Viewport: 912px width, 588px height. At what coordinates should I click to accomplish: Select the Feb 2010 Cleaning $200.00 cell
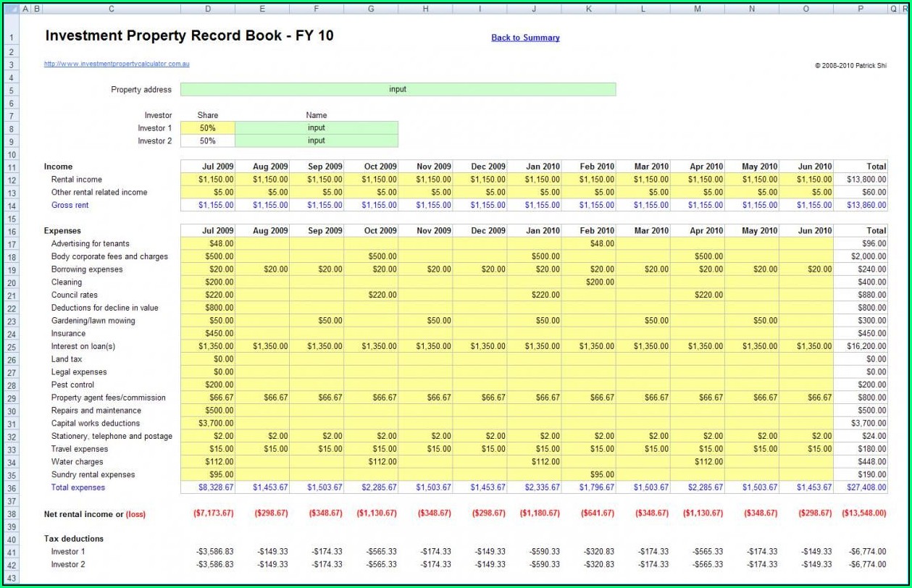(x=588, y=282)
